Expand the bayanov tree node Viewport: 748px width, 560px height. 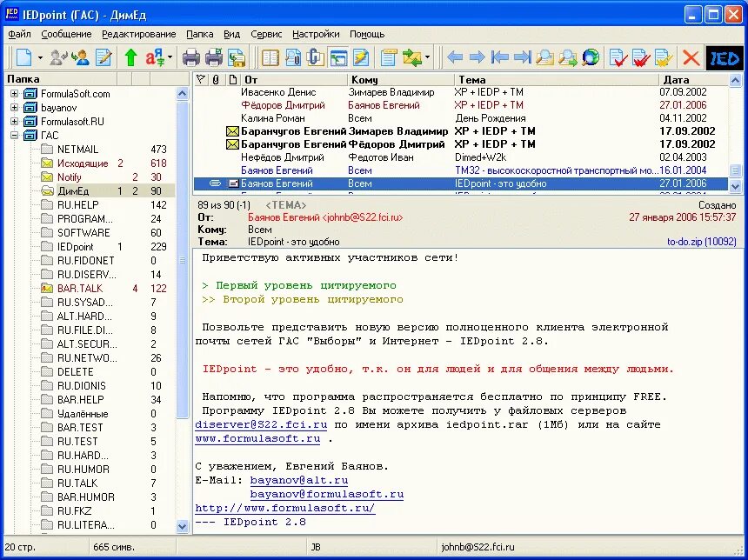(x=15, y=107)
